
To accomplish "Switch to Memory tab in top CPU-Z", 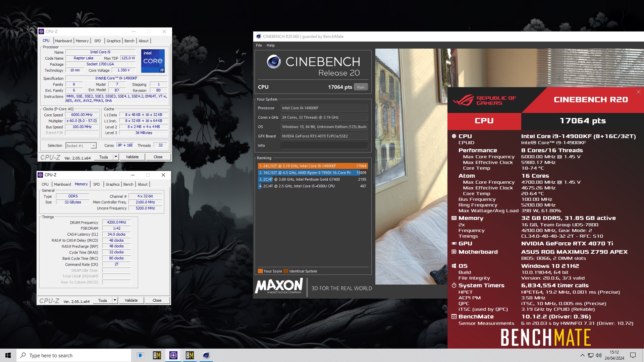I will pos(82,41).
